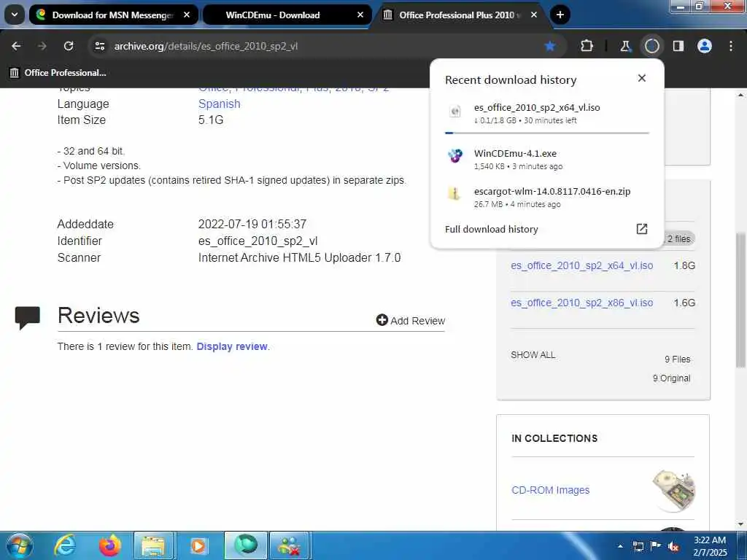Open Windows Explorer folder from taskbar

[153, 545]
